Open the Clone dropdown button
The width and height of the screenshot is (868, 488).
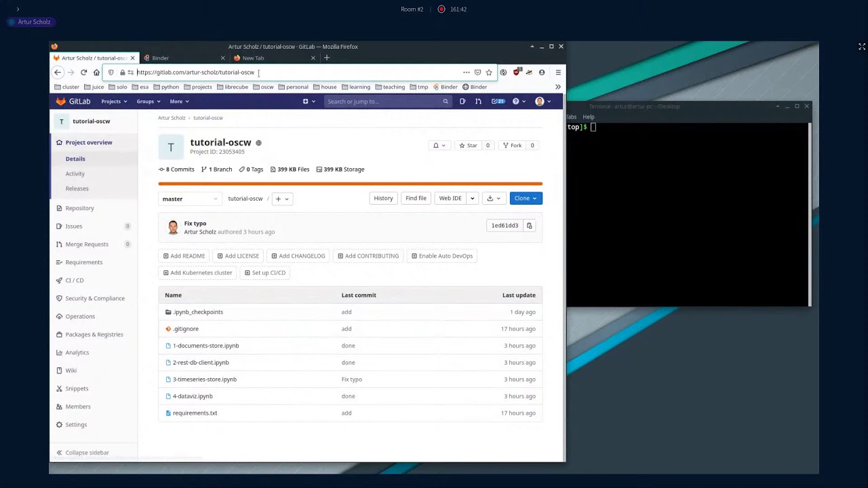pyautogui.click(x=526, y=199)
